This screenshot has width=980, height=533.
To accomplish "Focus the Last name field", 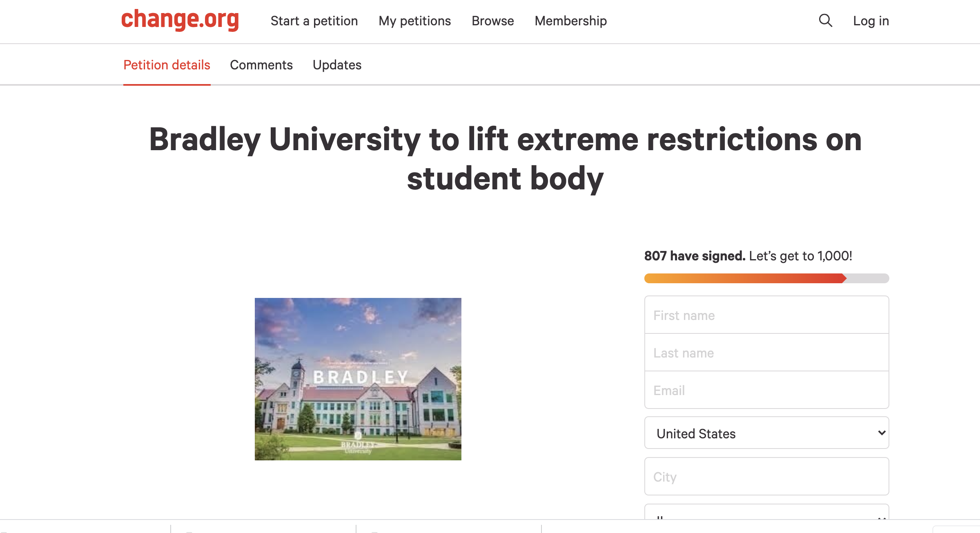I will tap(766, 353).
